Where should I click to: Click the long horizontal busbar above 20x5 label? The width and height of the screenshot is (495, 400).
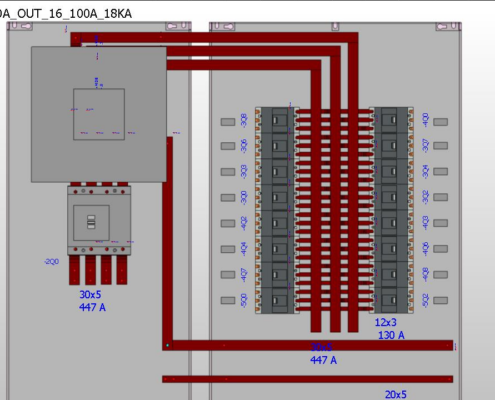coord(307,379)
